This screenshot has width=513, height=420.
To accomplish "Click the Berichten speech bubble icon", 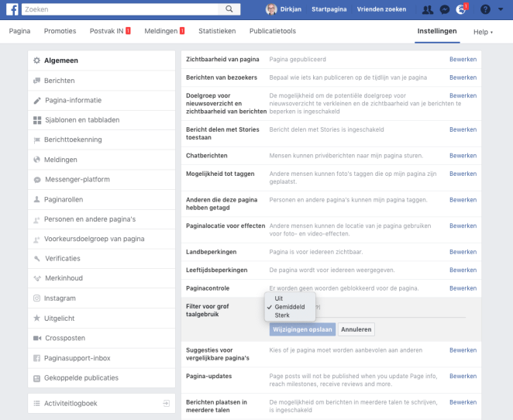I will coord(36,81).
